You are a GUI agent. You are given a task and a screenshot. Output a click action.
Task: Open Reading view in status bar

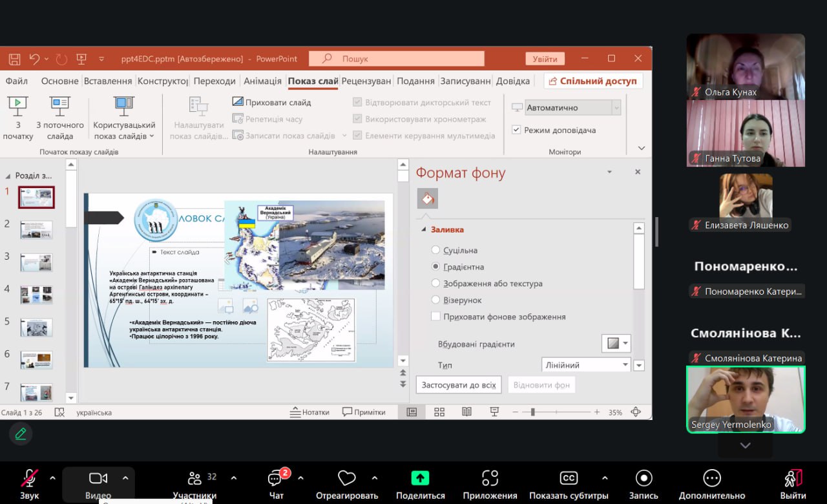(466, 412)
